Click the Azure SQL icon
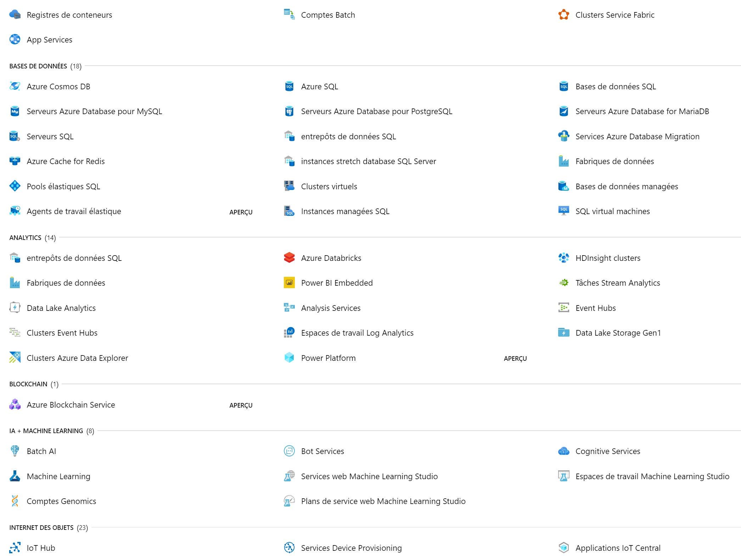 click(x=289, y=86)
